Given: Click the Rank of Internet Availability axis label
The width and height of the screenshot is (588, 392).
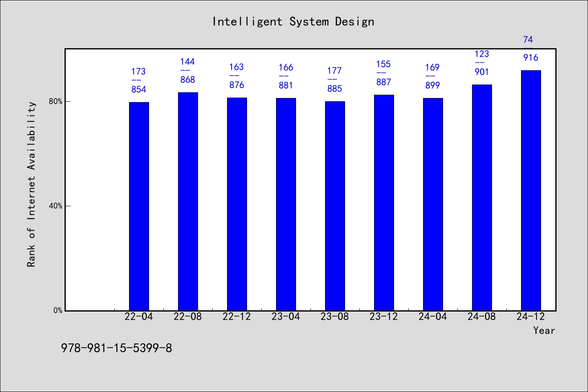Looking at the screenshot, I should coord(31,184).
